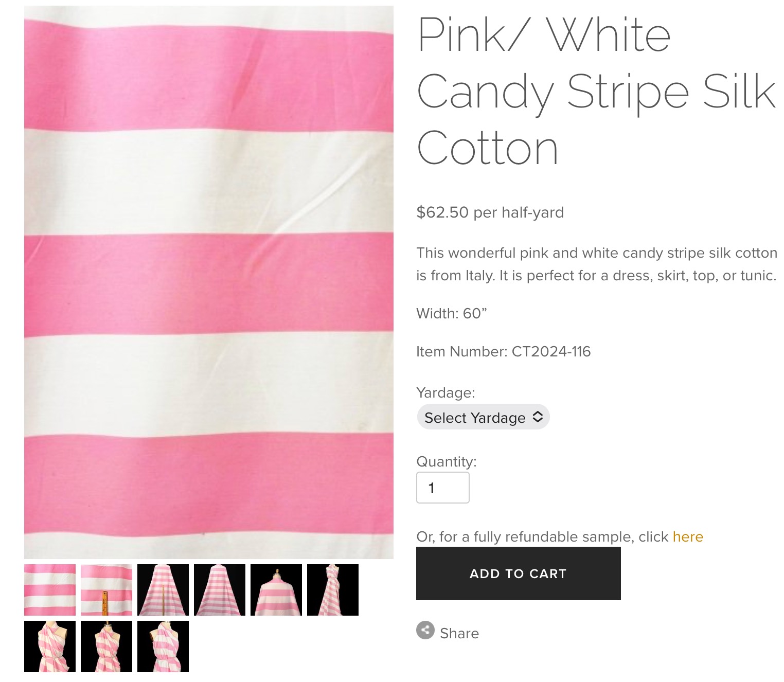Open the Select Yardage dropdown
784x682 pixels.
pos(483,417)
